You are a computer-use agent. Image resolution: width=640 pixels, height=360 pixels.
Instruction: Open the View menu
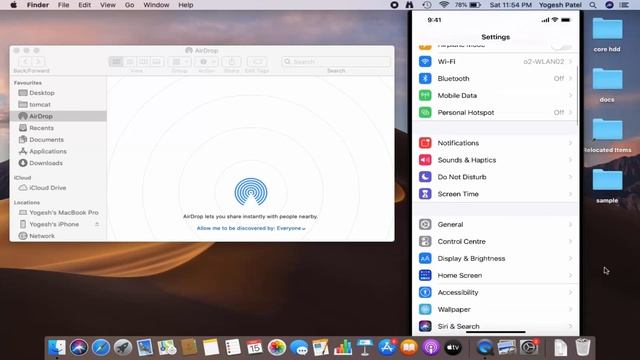click(108, 5)
